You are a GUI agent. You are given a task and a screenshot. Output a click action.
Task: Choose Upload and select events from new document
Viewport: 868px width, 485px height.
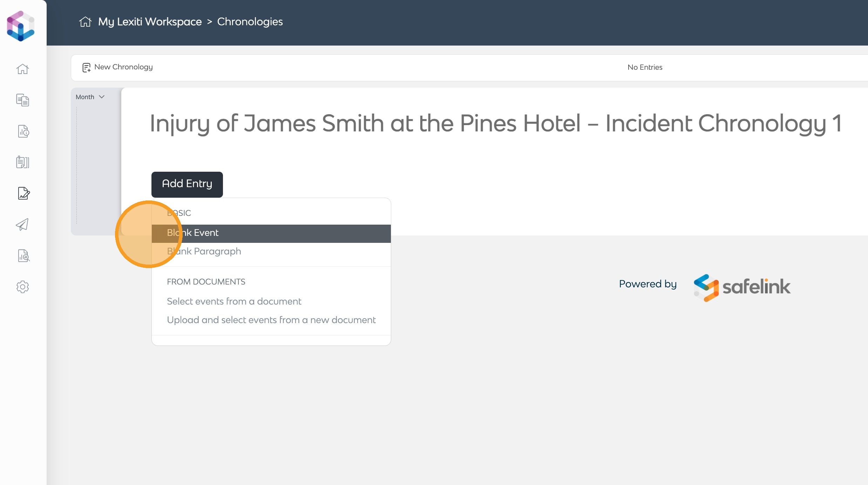point(271,320)
